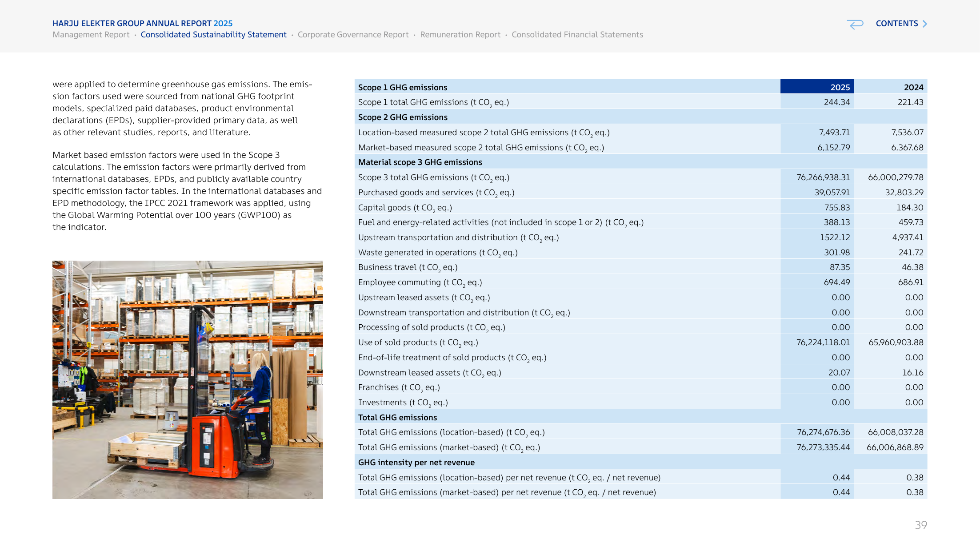
Task: Click Downstream leased assets value 20.07
Action: click(839, 373)
